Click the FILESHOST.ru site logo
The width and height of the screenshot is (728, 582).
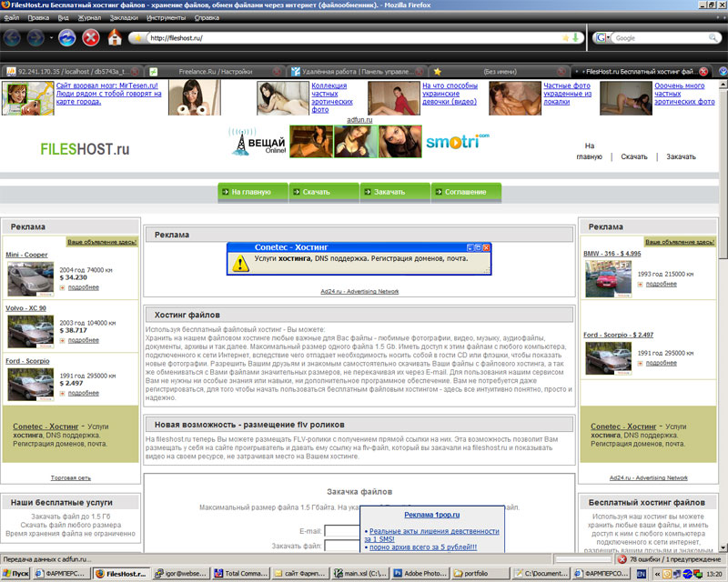point(85,149)
